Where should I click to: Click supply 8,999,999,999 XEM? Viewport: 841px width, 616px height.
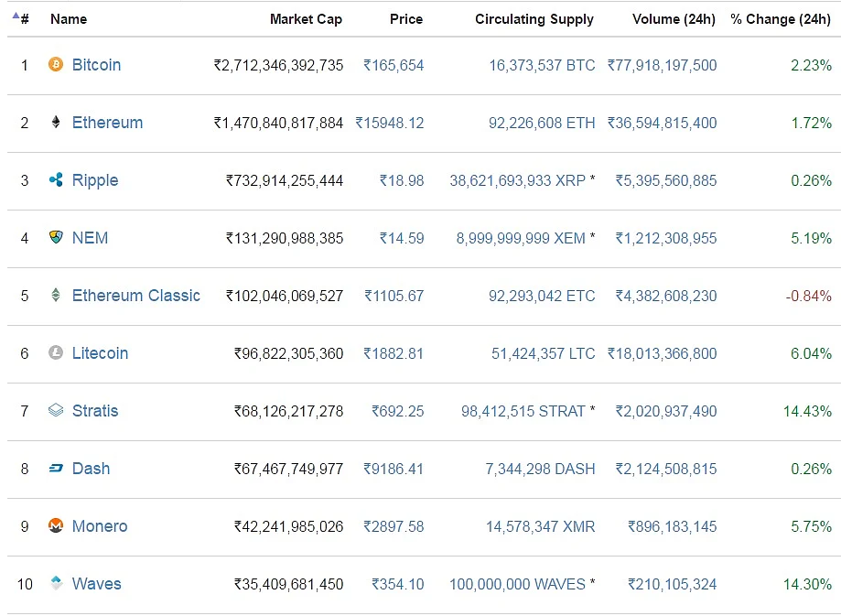coord(521,238)
